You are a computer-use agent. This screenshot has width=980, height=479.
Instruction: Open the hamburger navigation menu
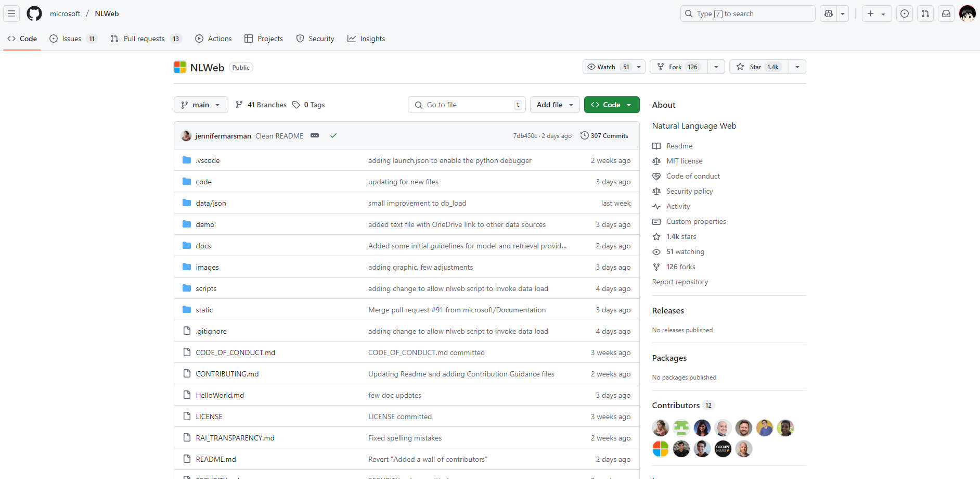pos(11,14)
